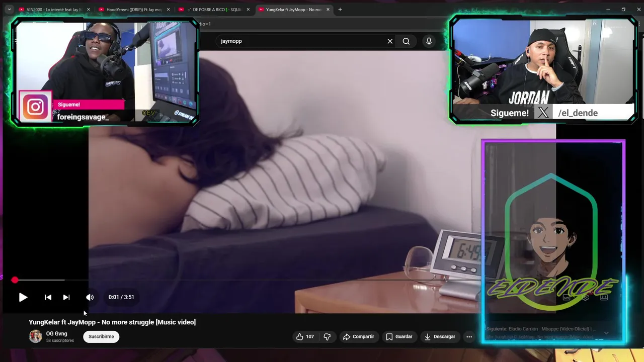Open the Compartir share dialog
The height and width of the screenshot is (362, 644).
(358, 337)
